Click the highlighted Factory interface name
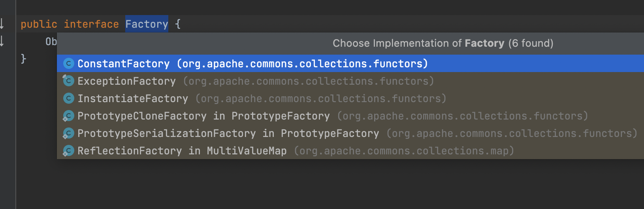 147,24
